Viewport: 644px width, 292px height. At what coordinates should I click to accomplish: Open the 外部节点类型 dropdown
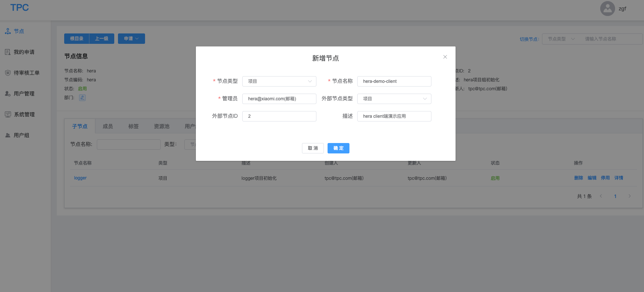pyautogui.click(x=394, y=99)
